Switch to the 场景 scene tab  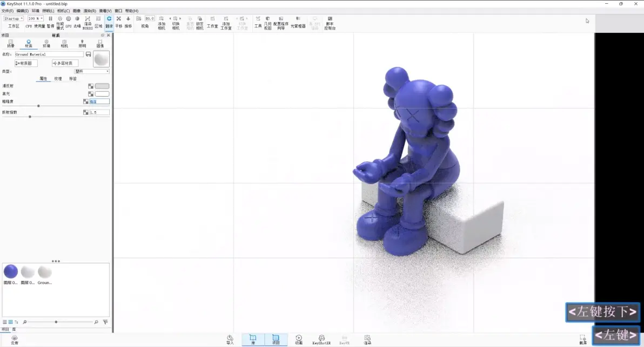(x=11, y=44)
